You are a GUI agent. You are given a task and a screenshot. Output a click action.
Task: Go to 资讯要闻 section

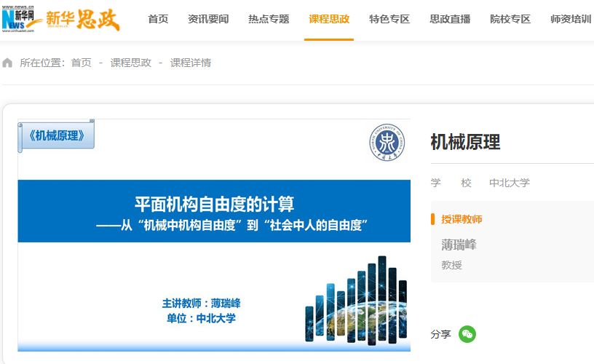point(208,20)
